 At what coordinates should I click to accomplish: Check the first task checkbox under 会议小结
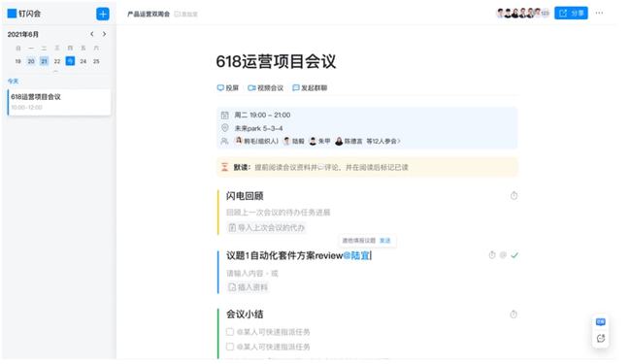click(x=230, y=332)
